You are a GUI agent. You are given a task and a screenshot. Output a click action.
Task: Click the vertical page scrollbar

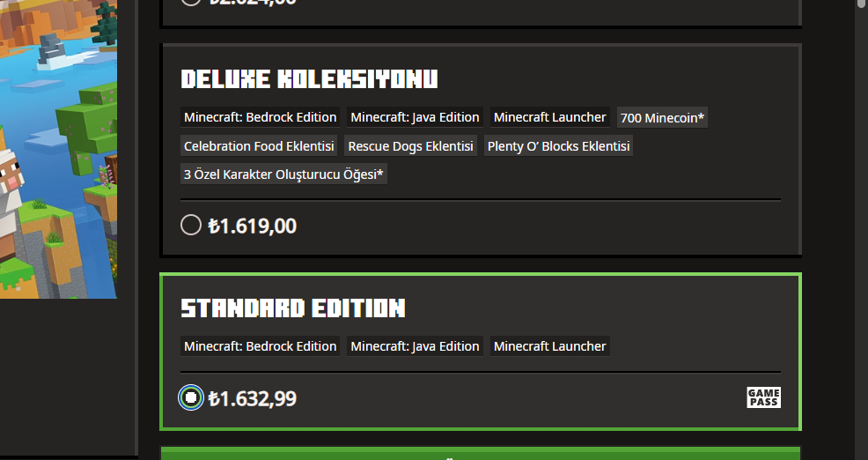861,230
